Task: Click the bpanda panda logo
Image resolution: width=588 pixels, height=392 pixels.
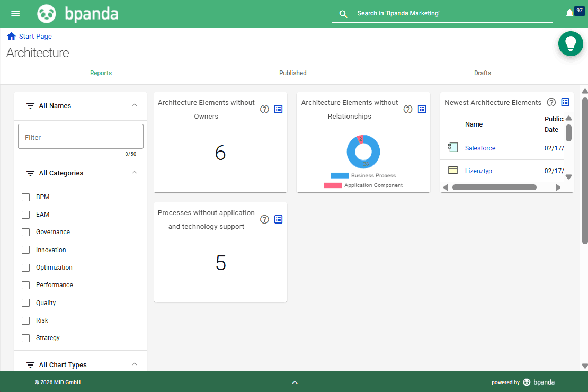Action: click(47, 13)
